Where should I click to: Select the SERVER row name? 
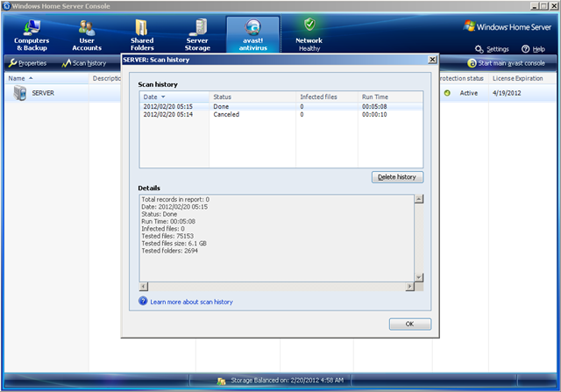point(43,93)
